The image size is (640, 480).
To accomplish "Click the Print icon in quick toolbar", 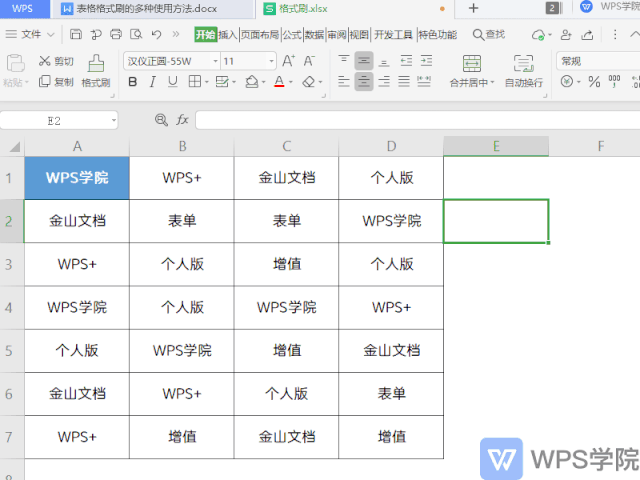I will [x=116, y=34].
